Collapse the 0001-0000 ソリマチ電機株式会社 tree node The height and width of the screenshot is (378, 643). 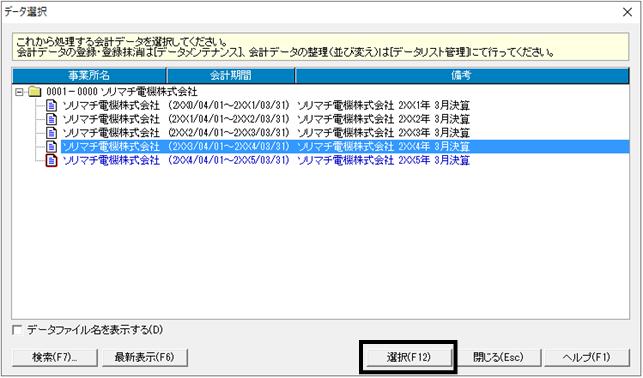(x=19, y=92)
